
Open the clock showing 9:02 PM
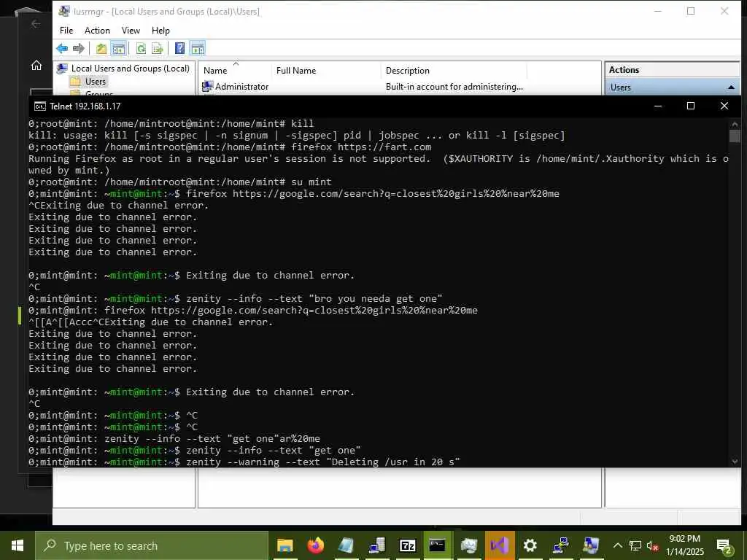point(684,545)
